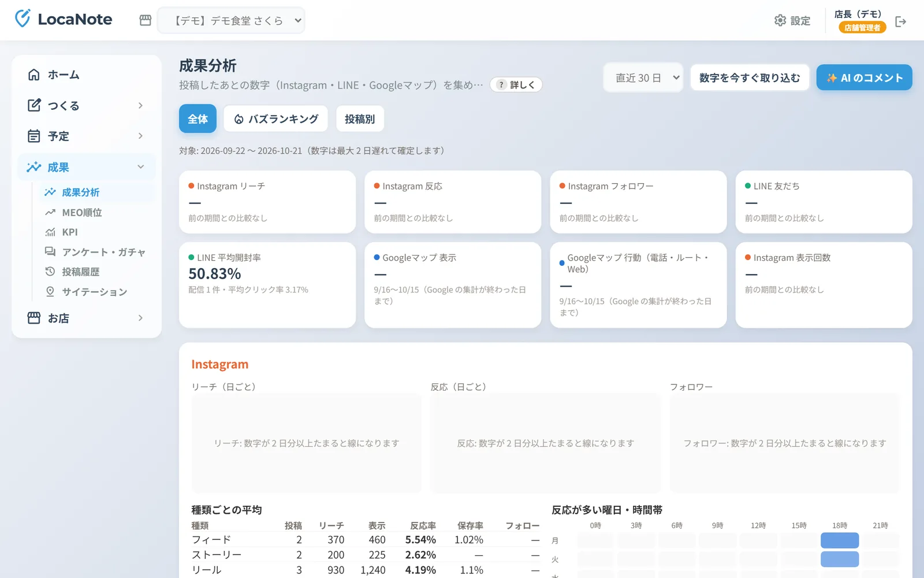Click the Instagram section heading
Viewport: 924px width, 578px height.
pyautogui.click(x=220, y=364)
